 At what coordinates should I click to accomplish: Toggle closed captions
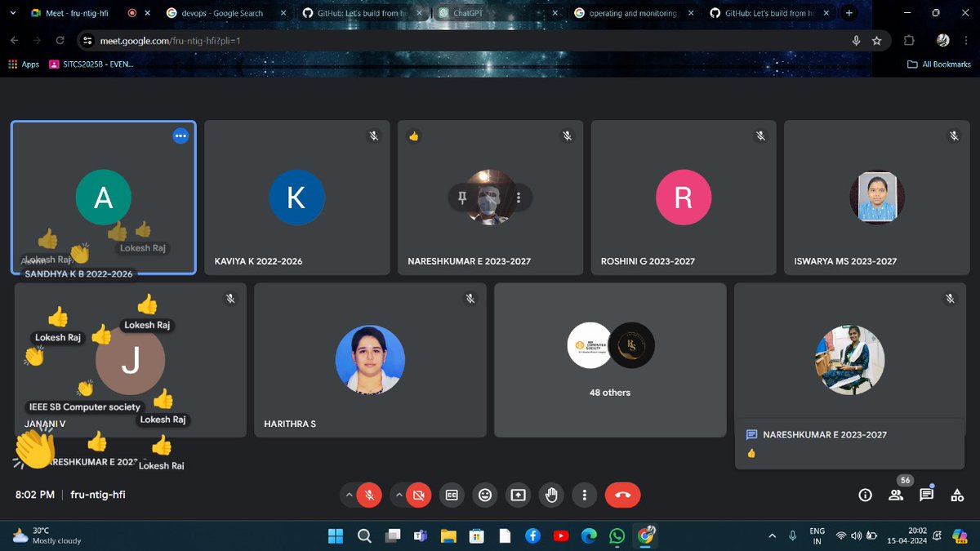tap(452, 495)
